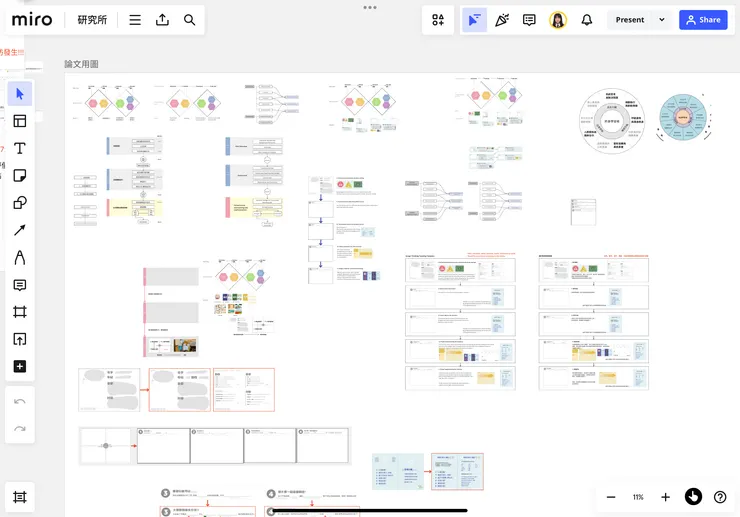Viewport: 740px width, 517px height.
Task: Select the blue radial wheel diagram
Action: 683,117
